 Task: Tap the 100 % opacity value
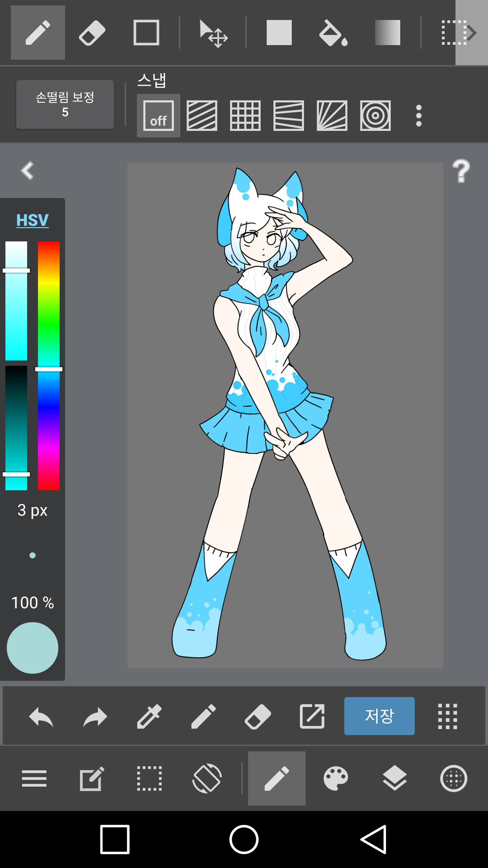pos(33,603)
